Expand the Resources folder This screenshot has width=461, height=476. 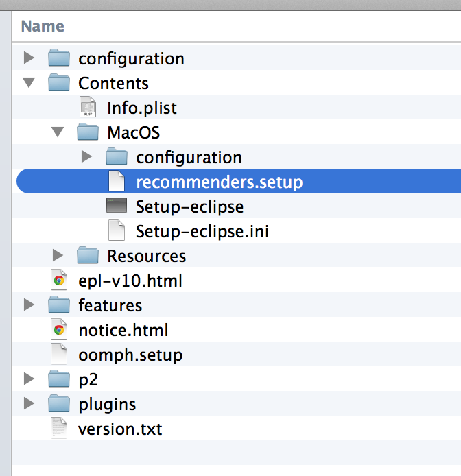click(x=58, y=255)
